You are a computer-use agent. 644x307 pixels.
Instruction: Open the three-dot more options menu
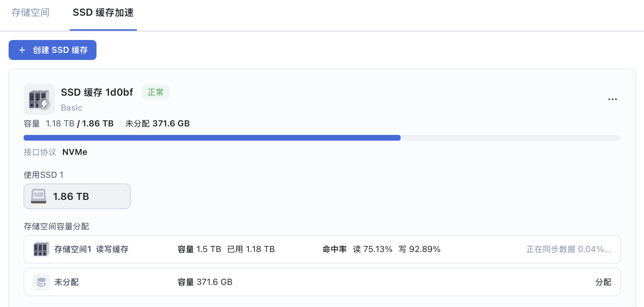click(x=612, y=99)
